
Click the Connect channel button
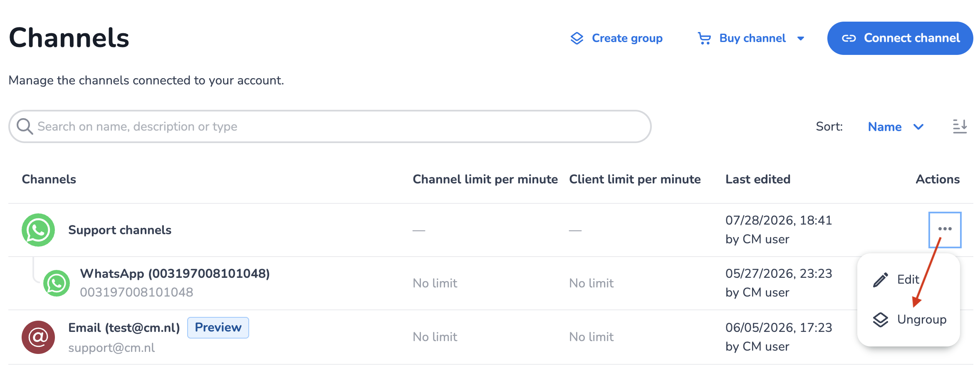click(x=900, y=38)
